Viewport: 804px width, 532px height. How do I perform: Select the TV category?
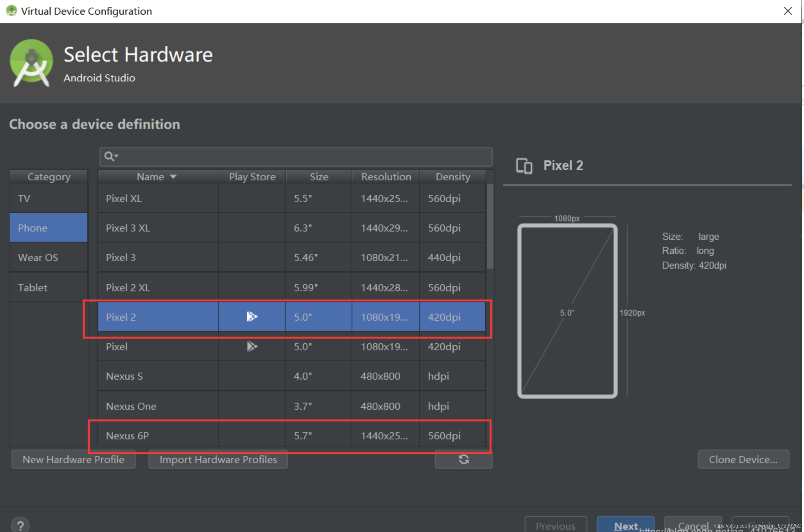48,198
